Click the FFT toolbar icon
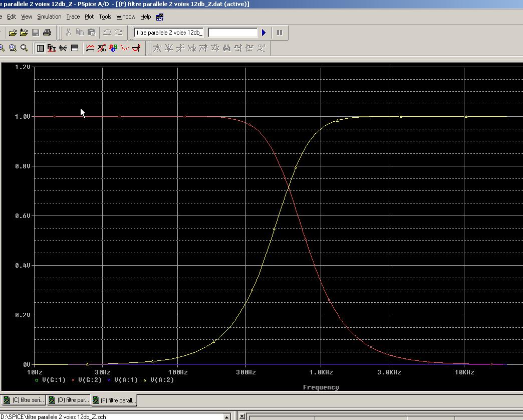Screen dimensions: 523x420 [52, 48]
